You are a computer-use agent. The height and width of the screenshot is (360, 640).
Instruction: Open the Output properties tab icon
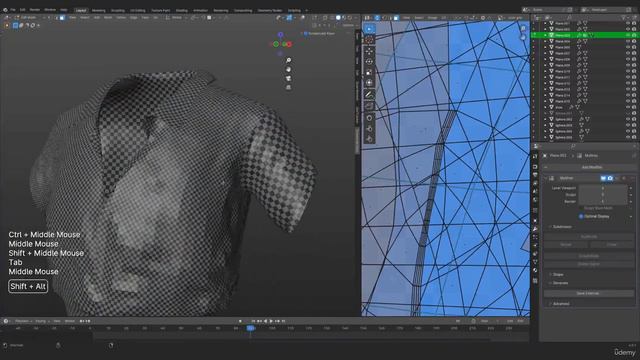coord(535,175)
